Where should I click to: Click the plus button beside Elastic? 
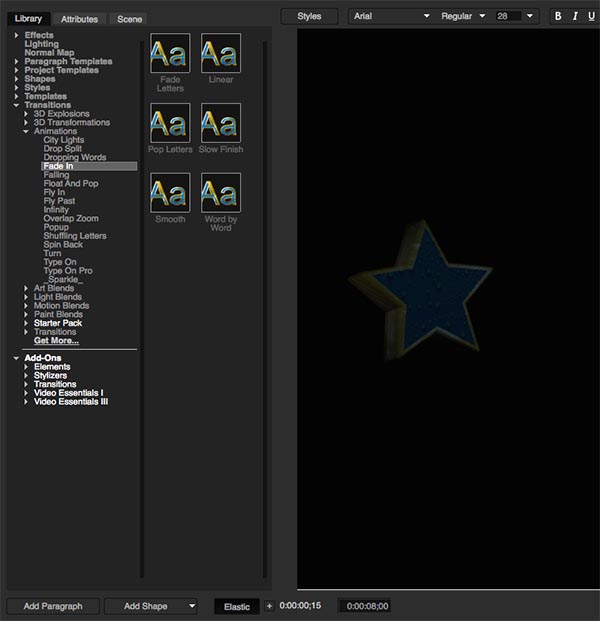click(x=268, y=606)
